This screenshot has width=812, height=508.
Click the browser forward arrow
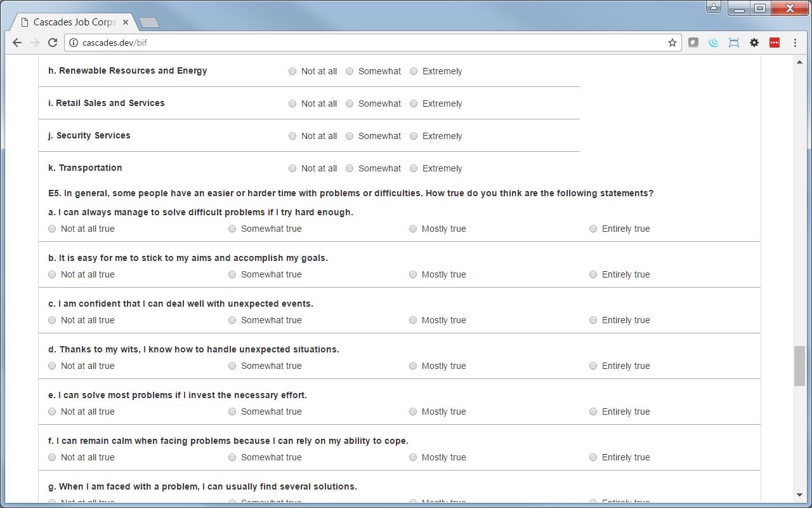click(35, 43)
